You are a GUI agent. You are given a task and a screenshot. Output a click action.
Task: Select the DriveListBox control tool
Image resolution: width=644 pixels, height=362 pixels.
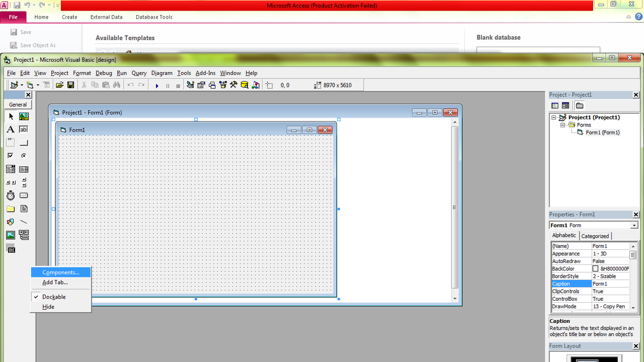[24, 196]
